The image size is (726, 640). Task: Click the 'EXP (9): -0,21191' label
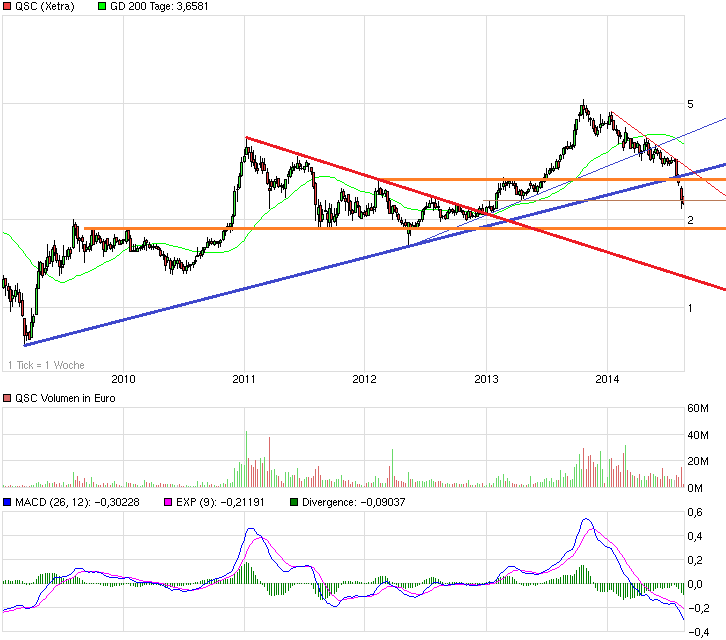220,502
